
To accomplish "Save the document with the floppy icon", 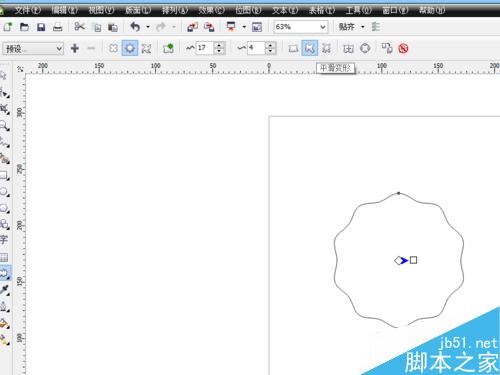I will pyautogui.click(x=41, y=27).
